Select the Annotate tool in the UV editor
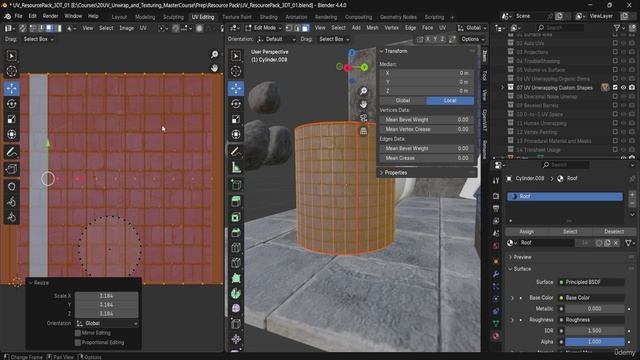Viewport: 640px width, 360px height. (x=11, y=152)
